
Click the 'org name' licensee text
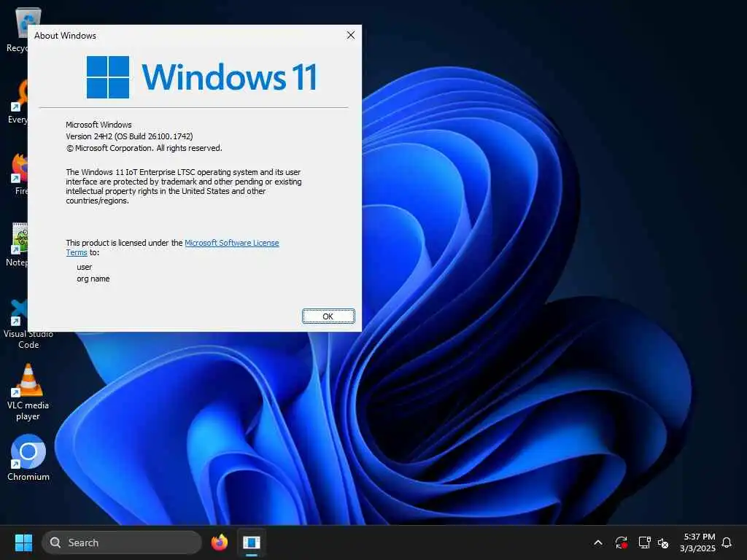93,279
